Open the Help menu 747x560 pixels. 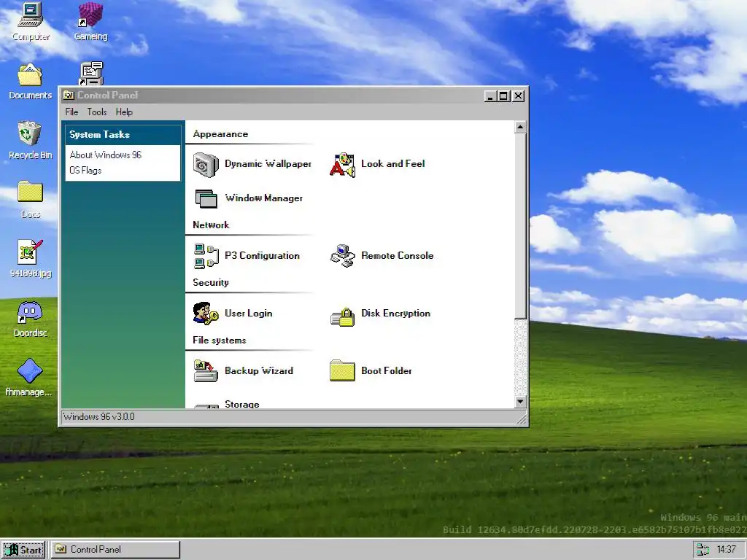tap(124, 112)
